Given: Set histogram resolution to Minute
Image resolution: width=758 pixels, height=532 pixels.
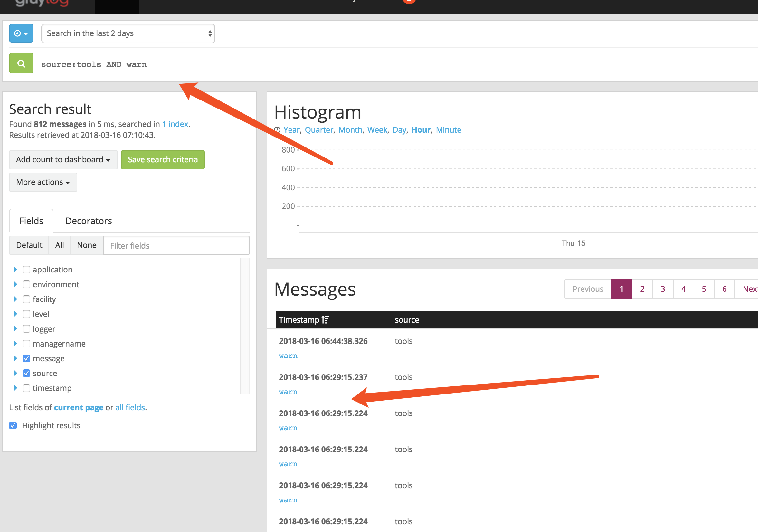Looking at the screenshot, I should tap(448, 130).
